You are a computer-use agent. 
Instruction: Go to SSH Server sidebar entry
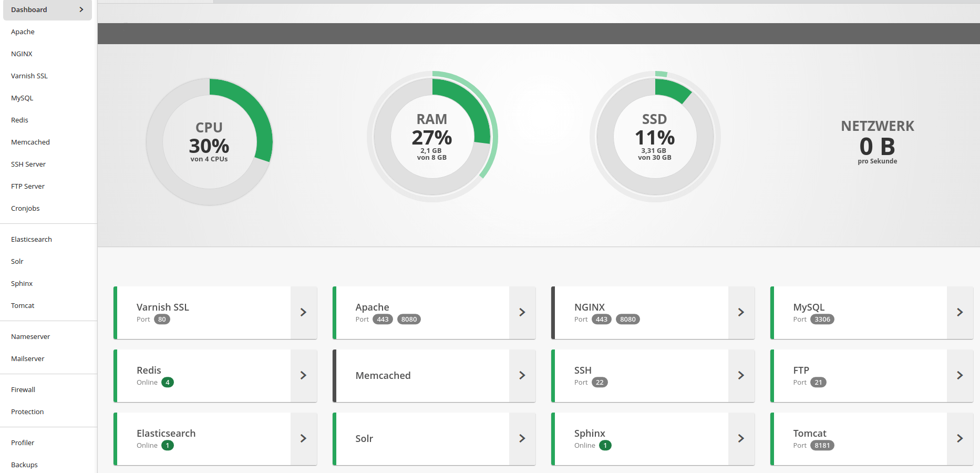pyautogui.click(x=28, y=164)
